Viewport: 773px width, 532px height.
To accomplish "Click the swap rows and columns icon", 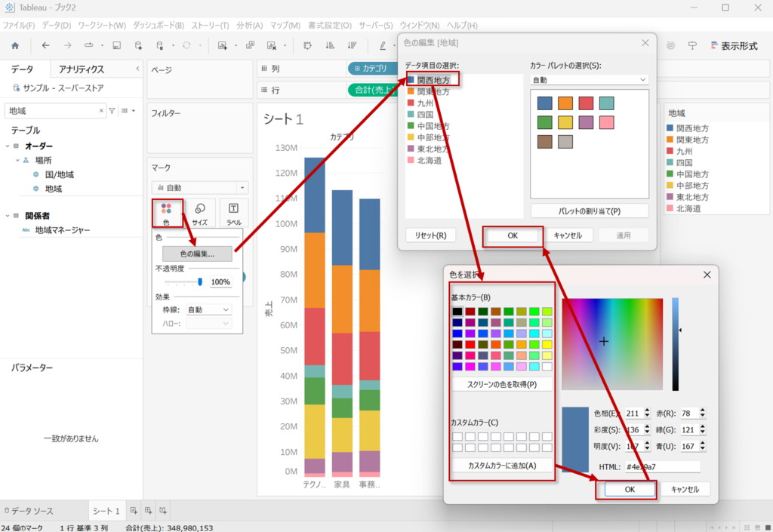I will [x=307, y=45].
